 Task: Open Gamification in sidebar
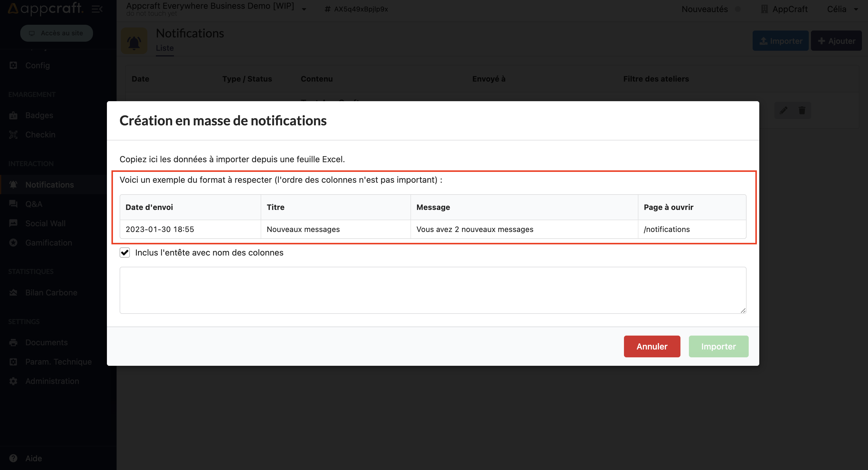[49, 243]
